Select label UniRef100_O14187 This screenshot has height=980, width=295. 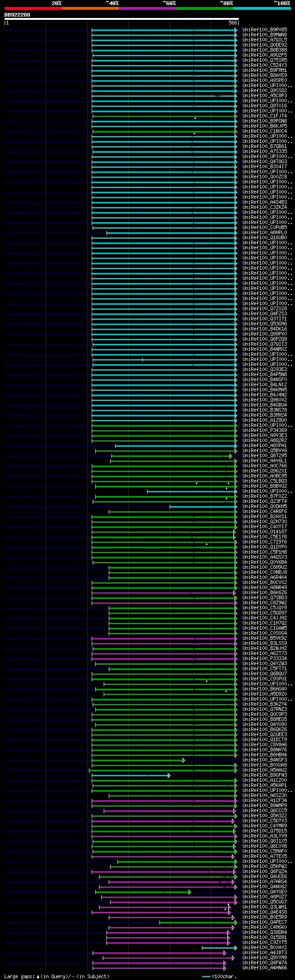(x=265, y=531)
